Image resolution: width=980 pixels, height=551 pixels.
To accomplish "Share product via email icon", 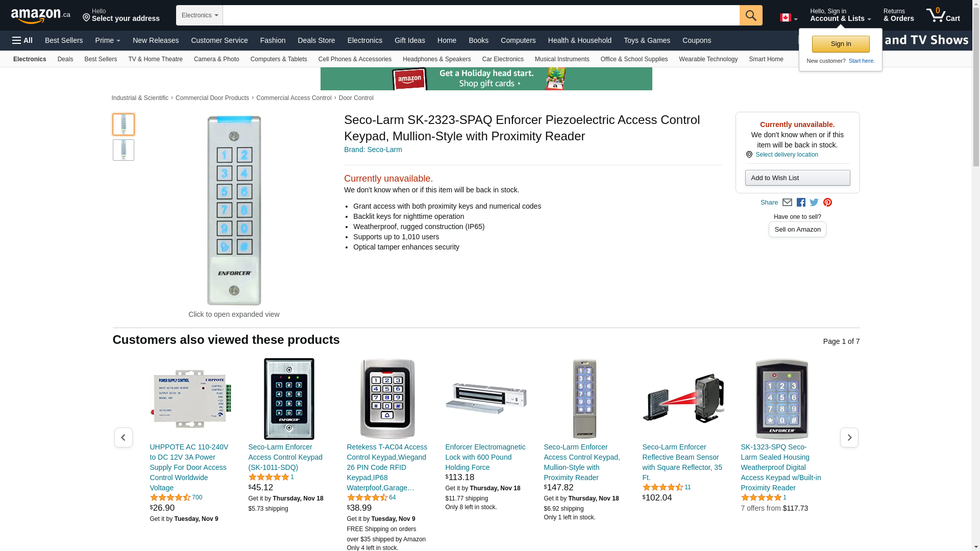I will tap(787, 203).
